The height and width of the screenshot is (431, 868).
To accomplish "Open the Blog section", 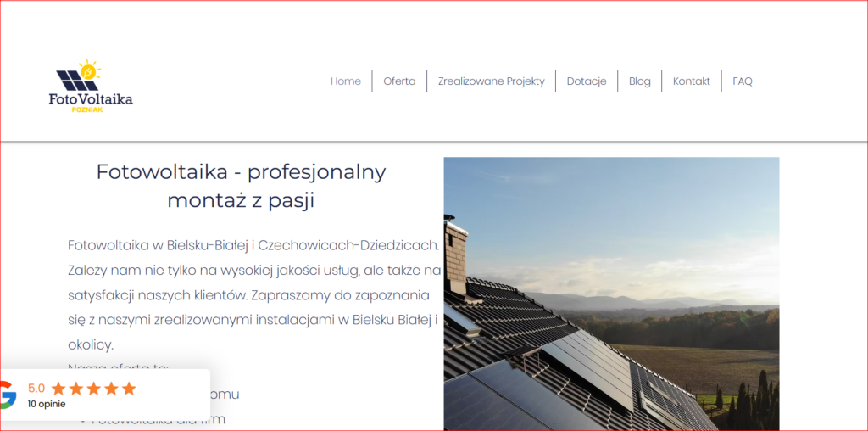I will (x=640, y=81).
